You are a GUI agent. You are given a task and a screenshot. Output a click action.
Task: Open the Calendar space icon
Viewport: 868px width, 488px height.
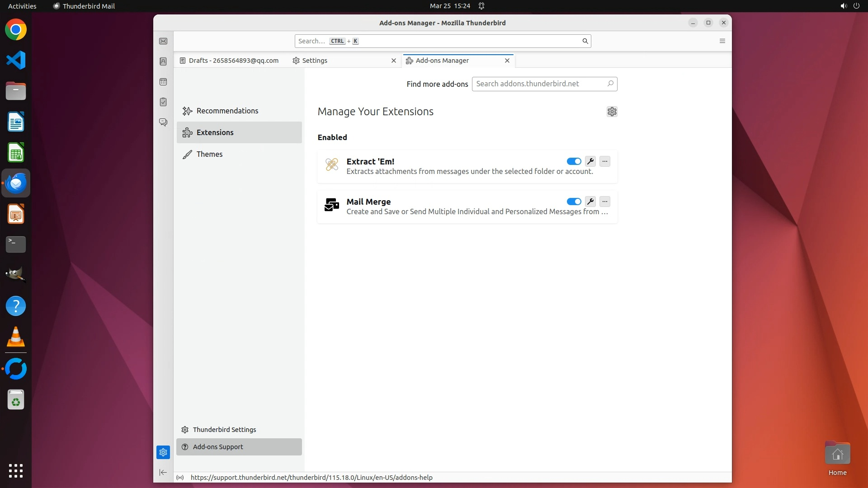point(163,82)
